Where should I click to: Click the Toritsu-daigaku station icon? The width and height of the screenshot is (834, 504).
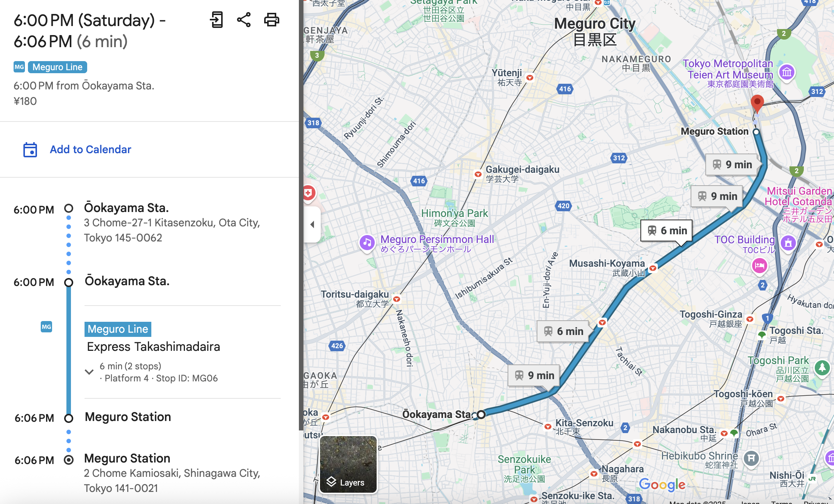coord(396,299)
